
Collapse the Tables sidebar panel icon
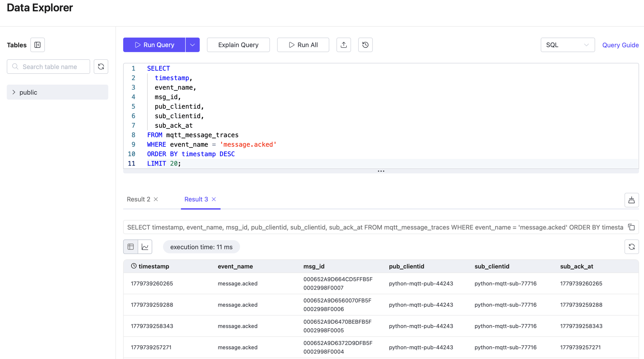(x=38, y=45)
